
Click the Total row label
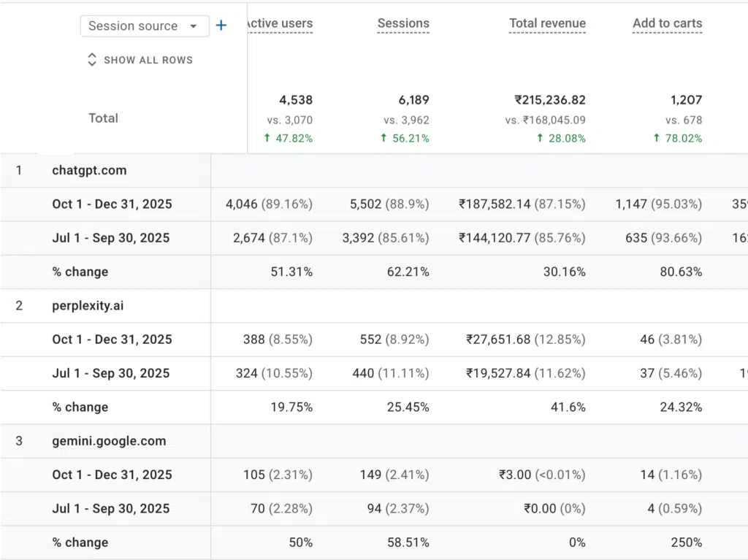[x=103, y=118]
